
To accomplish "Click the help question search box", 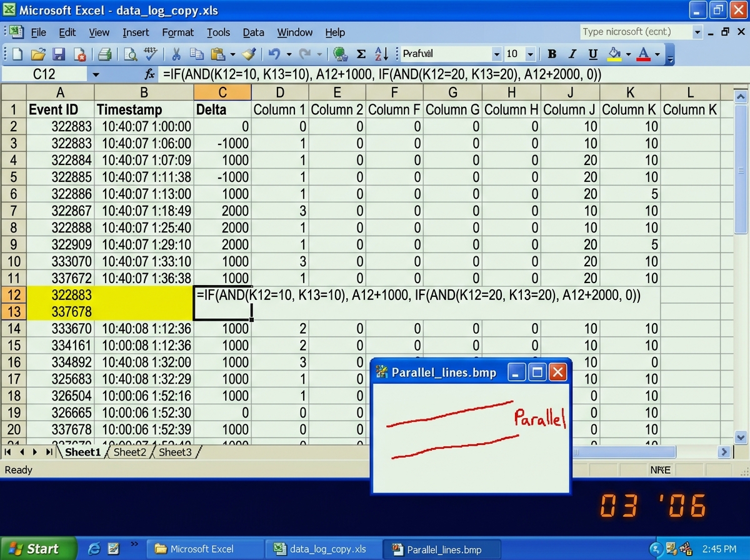I will (636, 31).
